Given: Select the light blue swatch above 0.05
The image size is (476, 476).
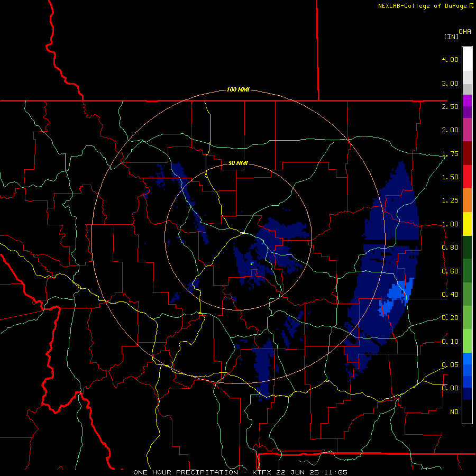Looking at the screenshot, I should [x=467, y=359].
